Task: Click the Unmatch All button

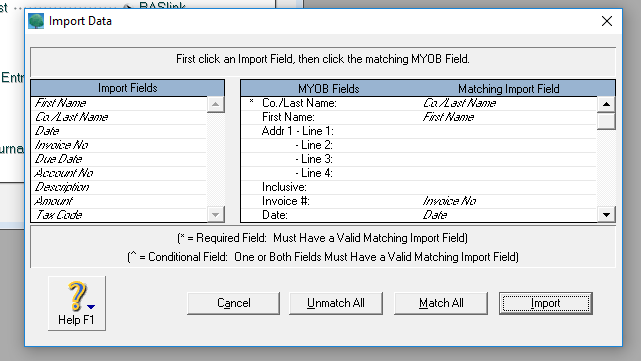Action: pos(336,303)
